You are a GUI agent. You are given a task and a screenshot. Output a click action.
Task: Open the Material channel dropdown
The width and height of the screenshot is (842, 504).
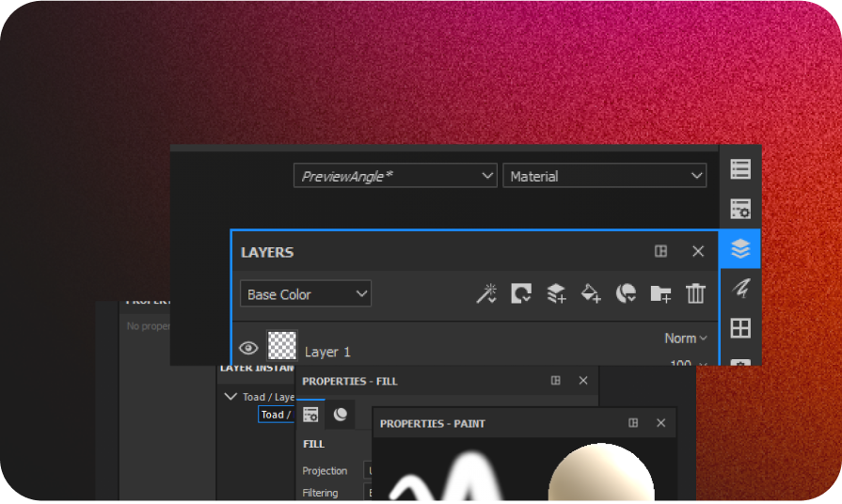605,176
